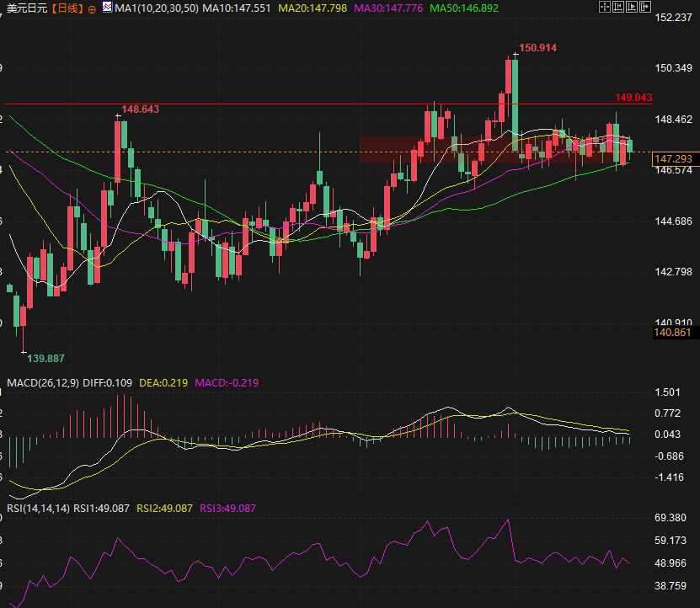Open the MA indicator chart icon
This screenshot has width=700, height=608.
107,7
